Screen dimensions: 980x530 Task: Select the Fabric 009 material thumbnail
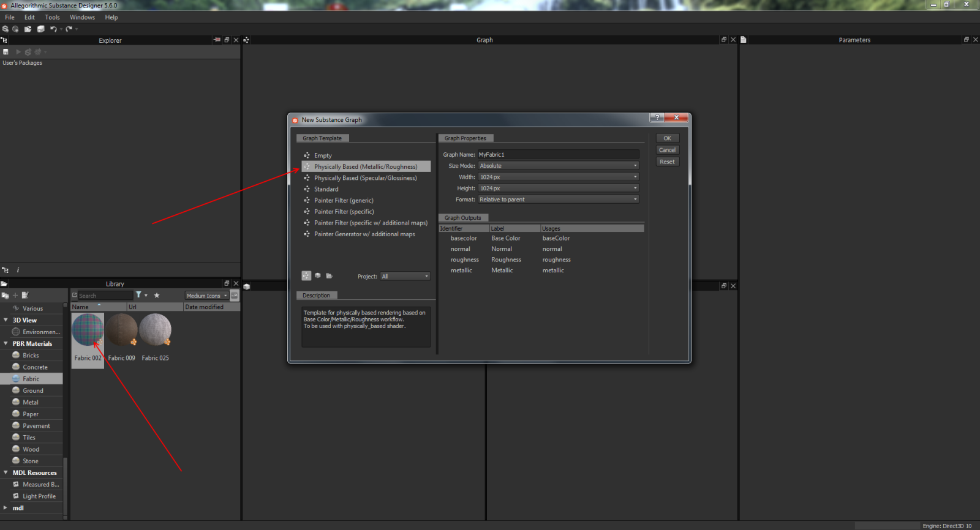[122, 330]
